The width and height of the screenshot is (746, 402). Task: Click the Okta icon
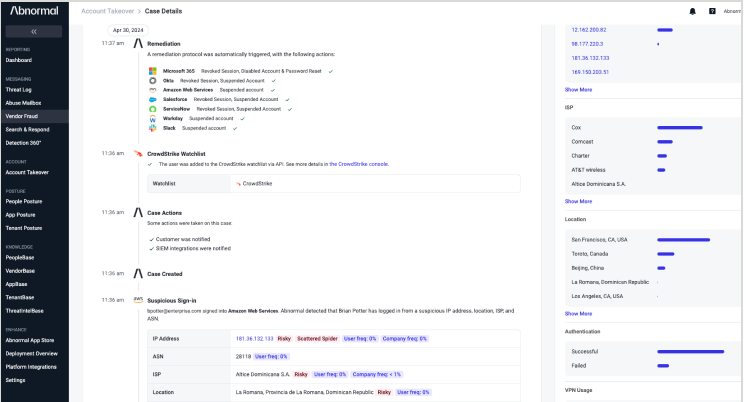click(x=153, y=80)
